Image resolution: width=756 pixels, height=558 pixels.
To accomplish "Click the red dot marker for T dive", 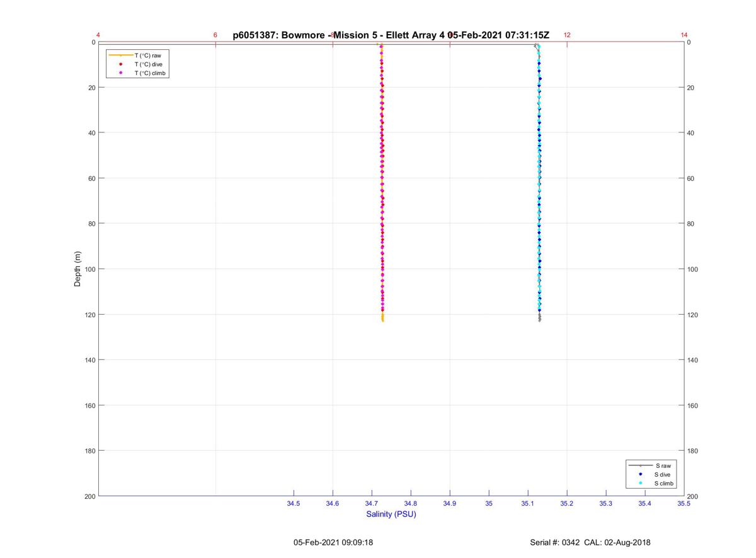I will tap(120, 64).
